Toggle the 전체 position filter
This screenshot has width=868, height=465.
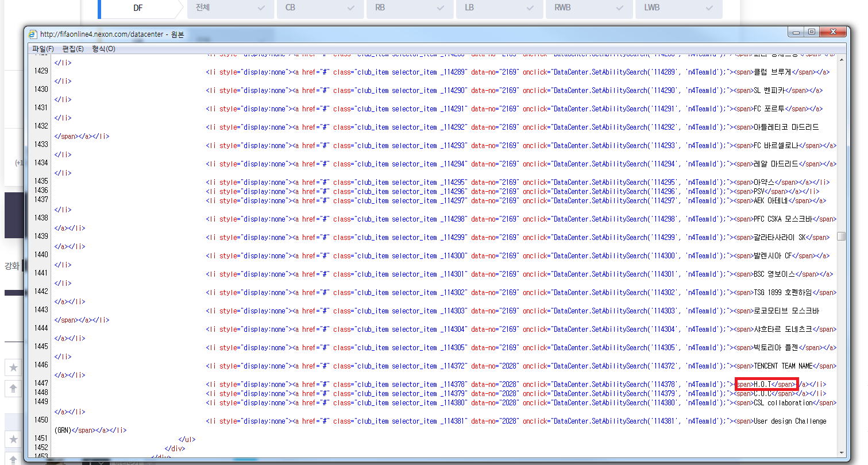click(x=230, y=8)
